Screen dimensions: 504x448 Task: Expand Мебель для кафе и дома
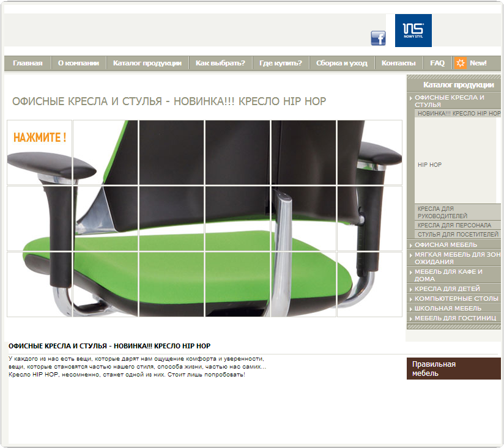[x=448, y=275]
